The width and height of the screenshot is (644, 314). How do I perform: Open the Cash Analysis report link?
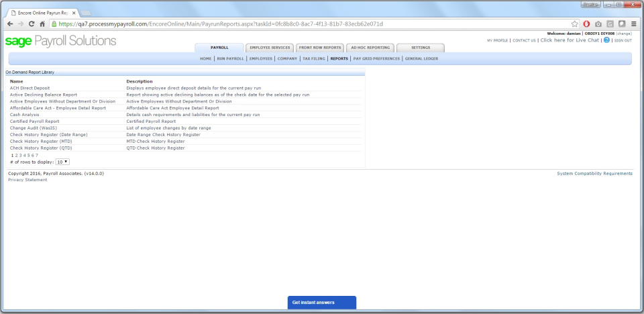(x=24, y=115)
